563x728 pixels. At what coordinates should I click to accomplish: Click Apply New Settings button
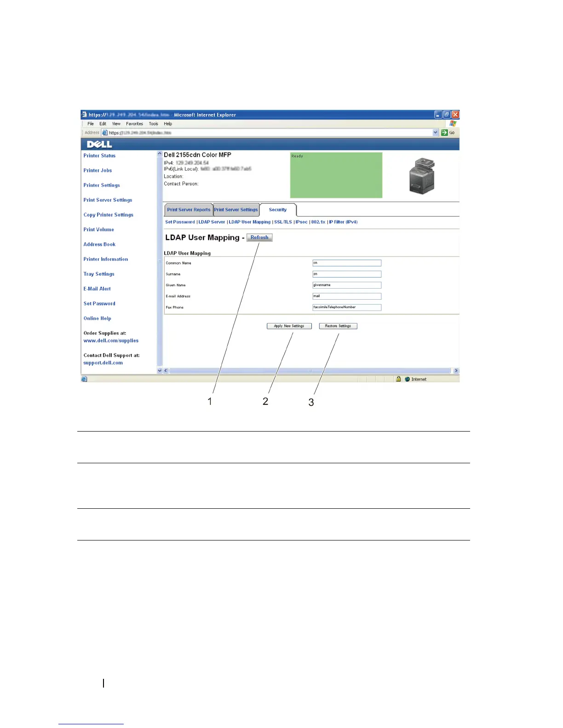coord(289,326)
